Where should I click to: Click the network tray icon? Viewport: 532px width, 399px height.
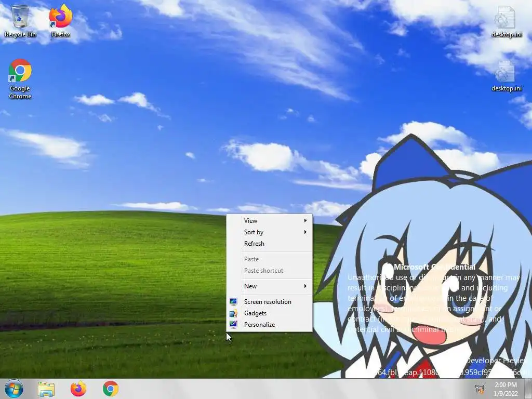tap(480, 389)
